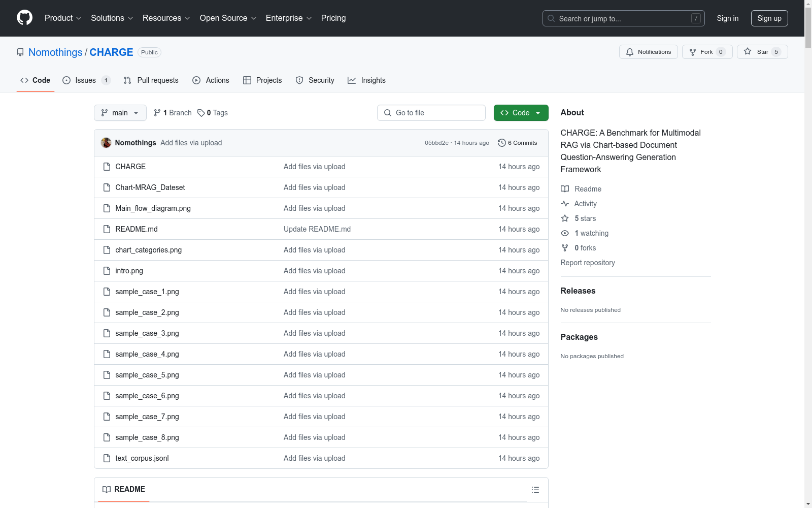Screen dimensions: 812x508
Task: Open the Nomothings owner link
Action: (55, 52)
